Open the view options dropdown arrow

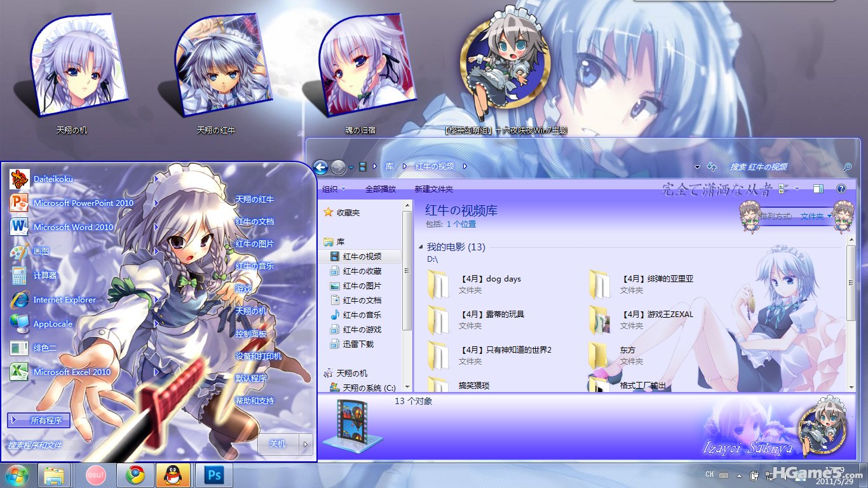(x=797, y=189)
